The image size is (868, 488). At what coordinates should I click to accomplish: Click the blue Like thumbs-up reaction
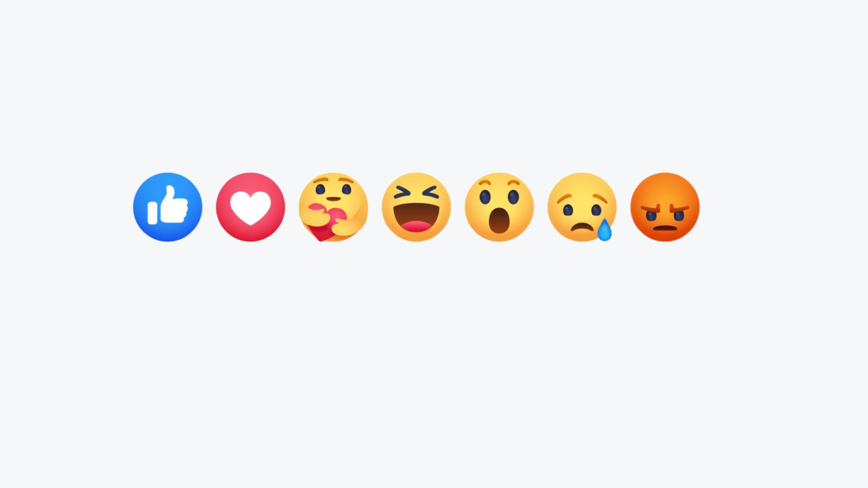168,207
